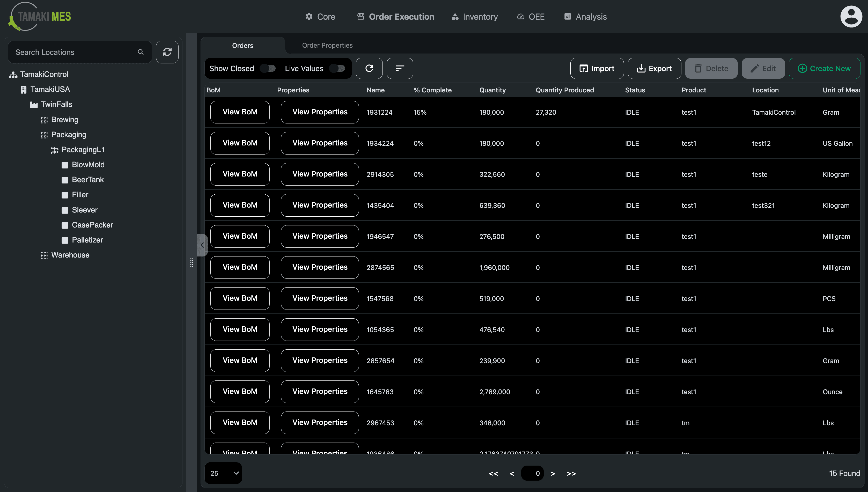Switch to the Orders tab
The height and width of the screenshot is (492, 868).
point(242,45)
